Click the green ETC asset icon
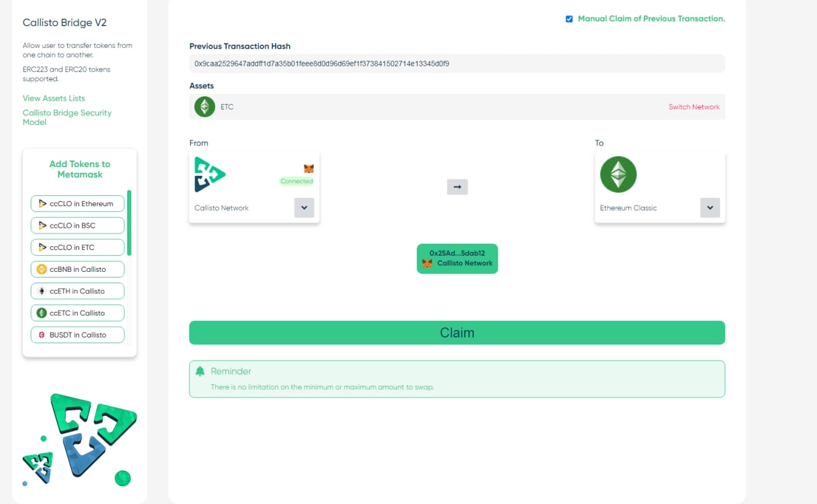Viewport: 817px width, 504px height. point(205,107)
